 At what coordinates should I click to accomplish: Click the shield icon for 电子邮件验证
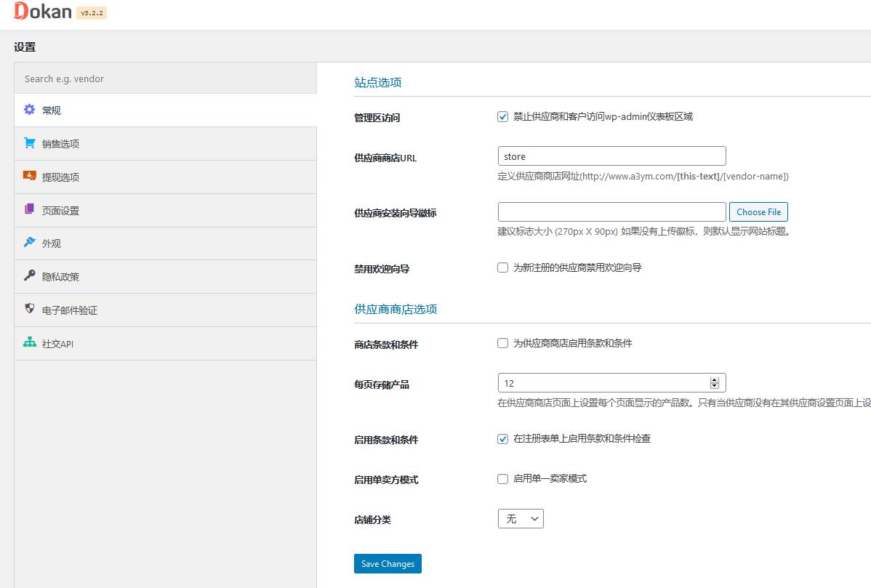pyautogui.click(x=29, y=309)
